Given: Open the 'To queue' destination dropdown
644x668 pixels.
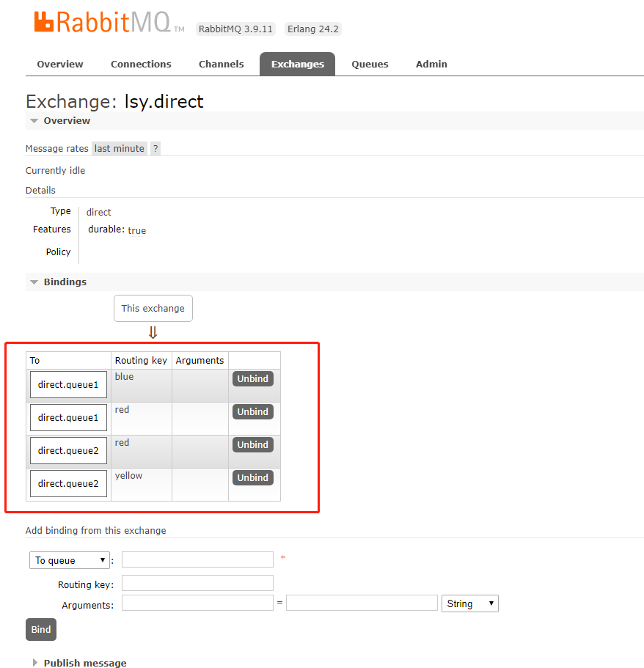Looking at the screenshot, I should click(x=70, y=560).
